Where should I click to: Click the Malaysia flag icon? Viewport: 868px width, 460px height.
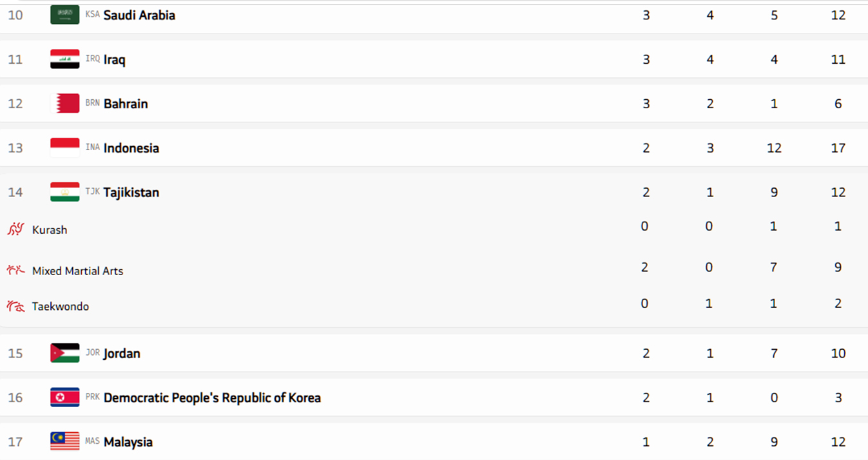[x=64, y=442]
